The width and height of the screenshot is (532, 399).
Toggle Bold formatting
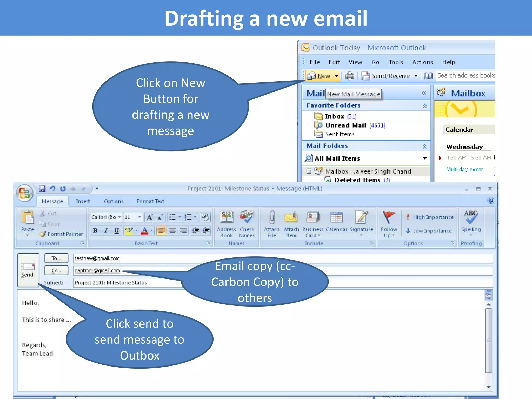click(x=95, y=231)
